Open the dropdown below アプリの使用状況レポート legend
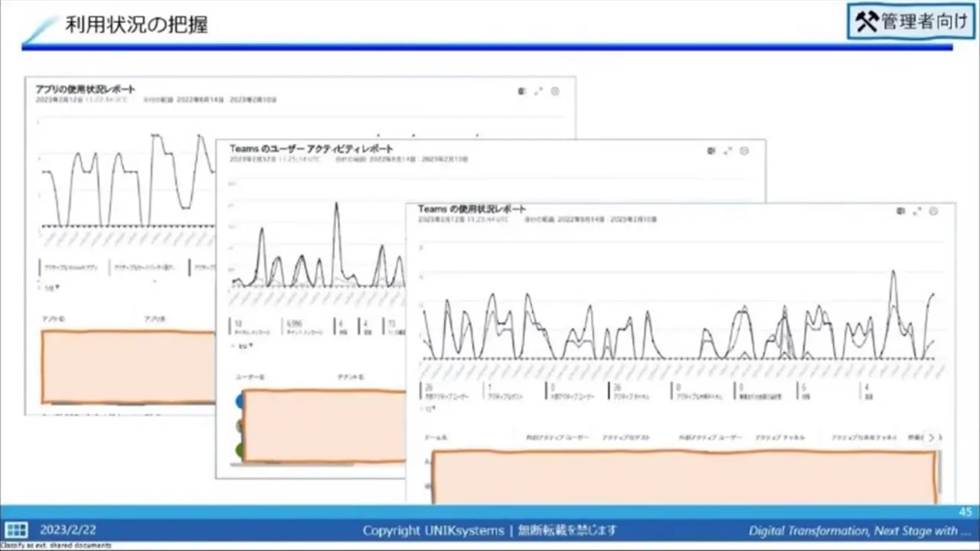Image resolution: width=980 pixels, height=551 pixels. [x=51, y=288]
